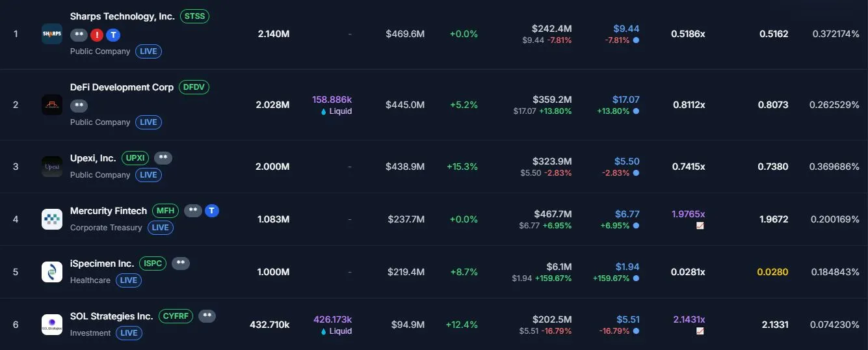Click the $6.1M market cap value

(x=559, y=267)
